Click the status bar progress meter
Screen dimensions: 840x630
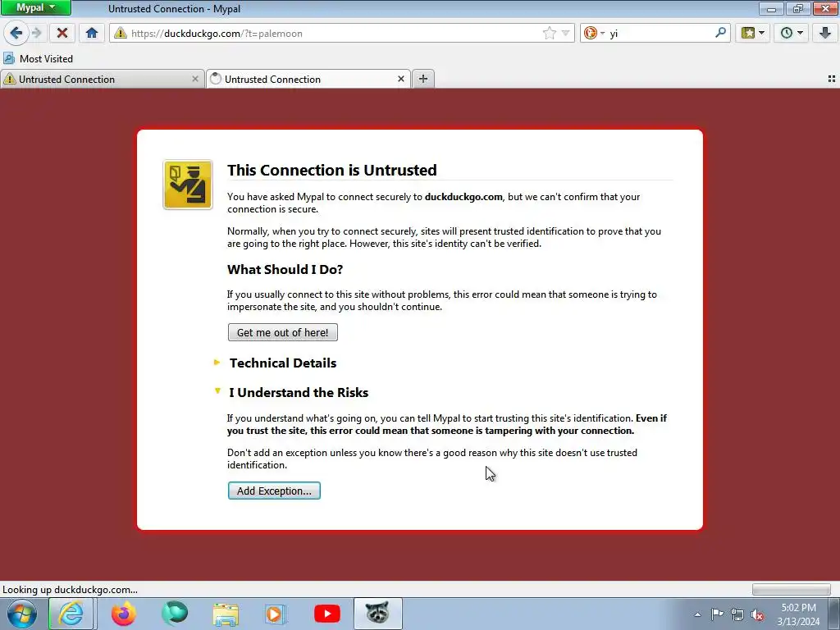(x=792, y=590)
